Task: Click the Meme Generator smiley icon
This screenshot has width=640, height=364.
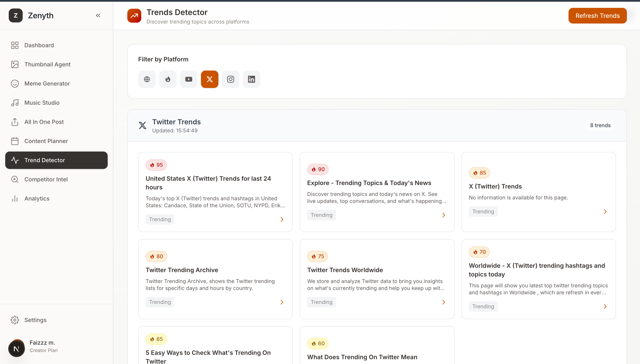Action: click(x=15, y=84)
